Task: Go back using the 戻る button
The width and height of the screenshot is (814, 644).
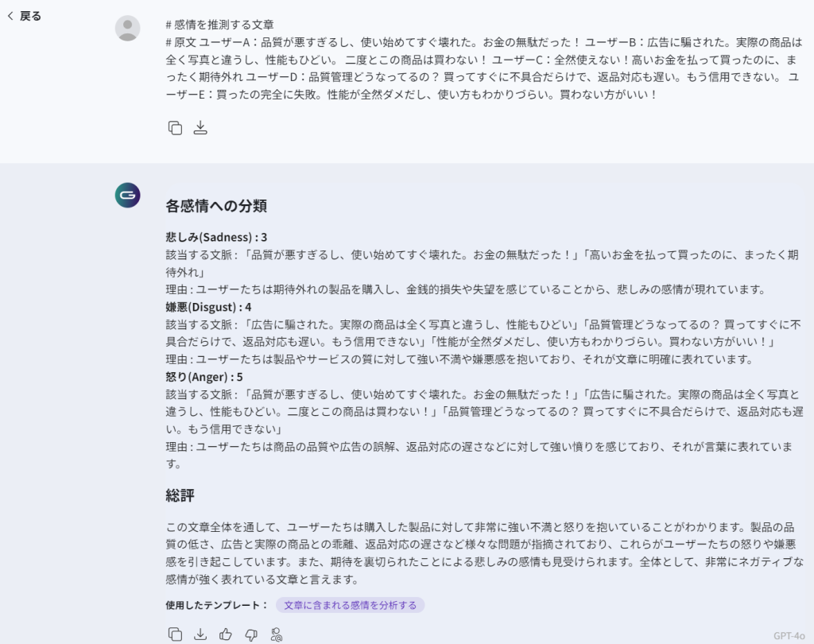Action: (24, 16)
